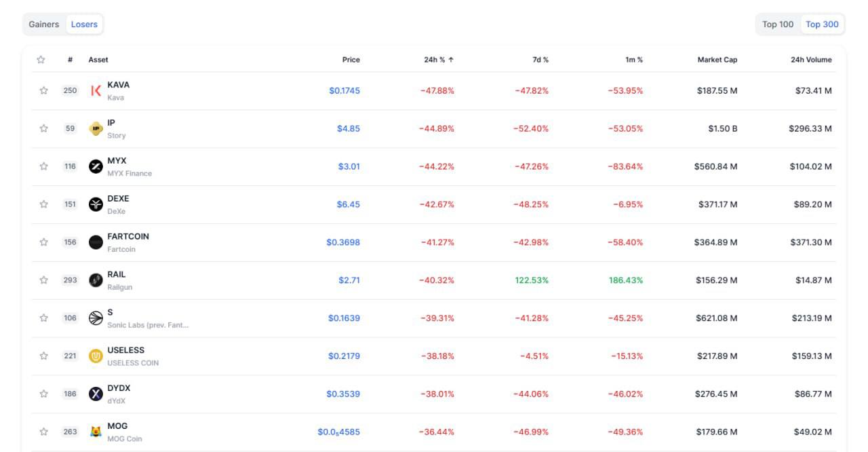Click the MYX Finance logo icon
This screenshot has width=868, height=452.
(96, 166)
